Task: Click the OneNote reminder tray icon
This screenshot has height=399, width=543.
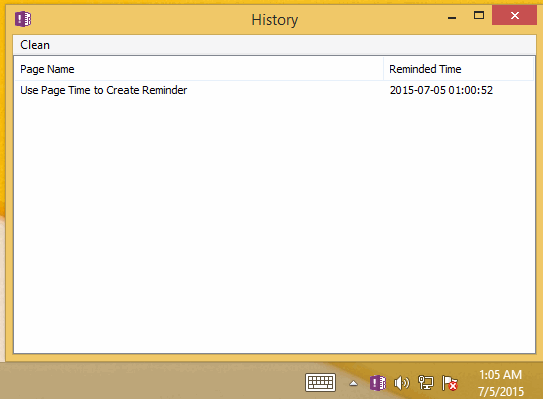Action: (x=377, y=383)
